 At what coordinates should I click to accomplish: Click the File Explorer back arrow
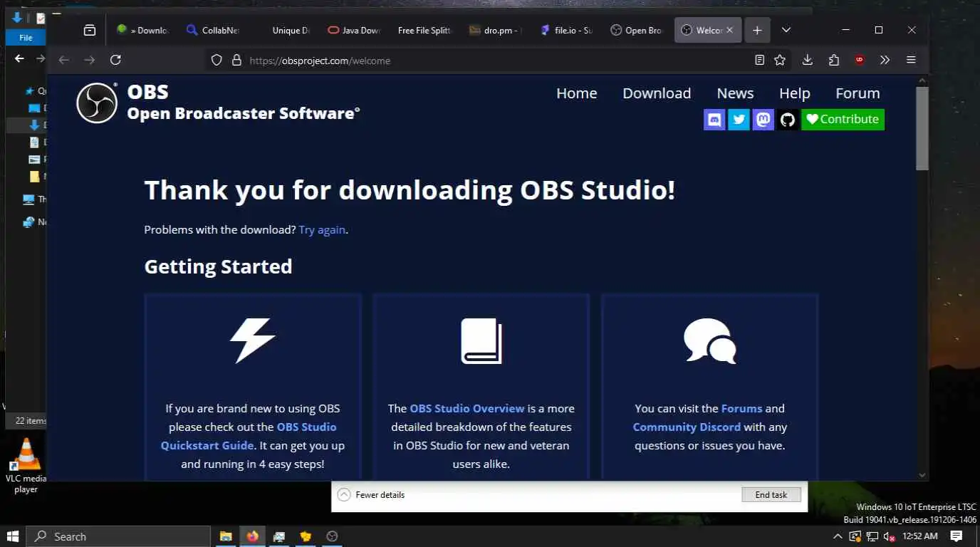19,58
